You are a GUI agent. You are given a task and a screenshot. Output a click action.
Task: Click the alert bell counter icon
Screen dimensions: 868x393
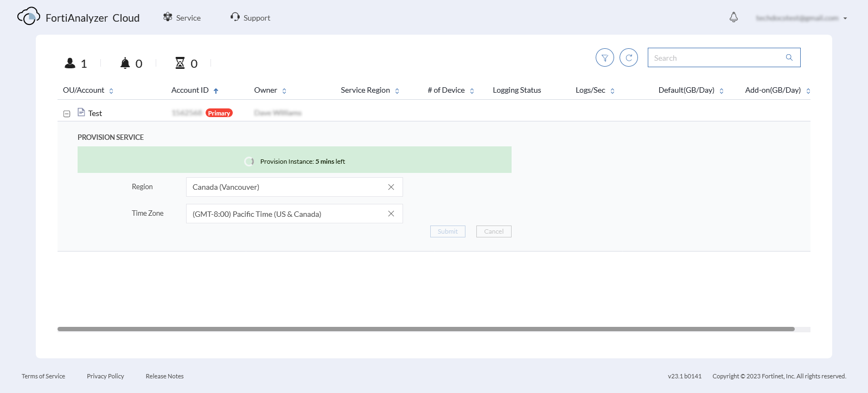[125, 63]
